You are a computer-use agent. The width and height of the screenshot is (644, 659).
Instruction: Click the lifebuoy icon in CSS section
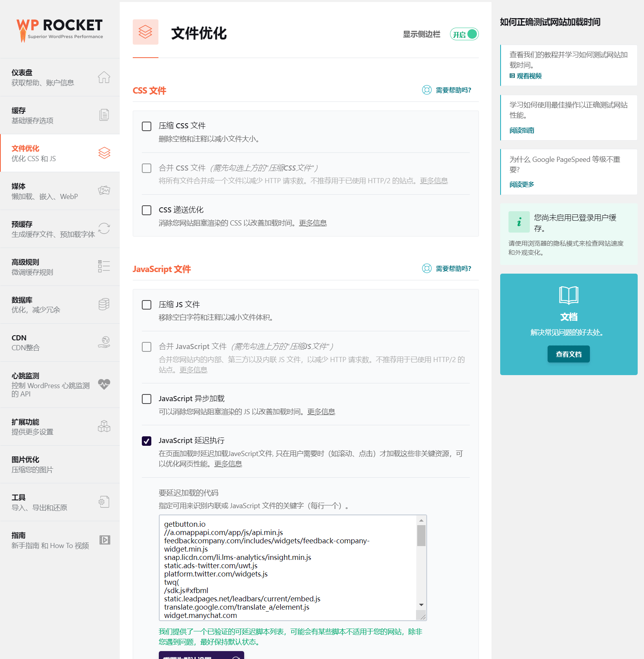point(427,90)
